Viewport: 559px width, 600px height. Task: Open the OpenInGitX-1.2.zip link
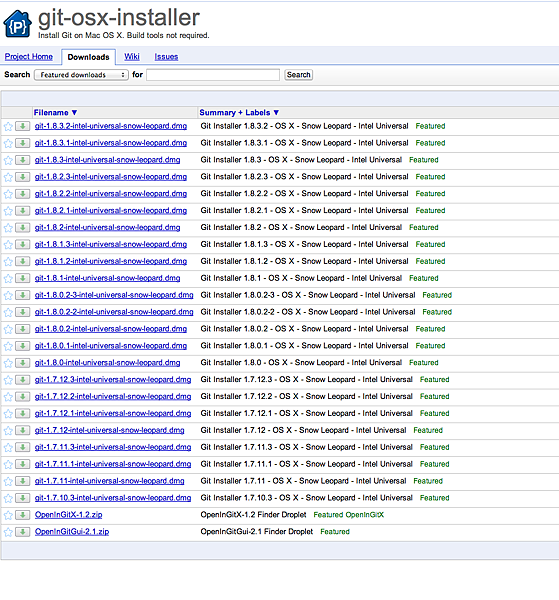click(x=68, y=515)
